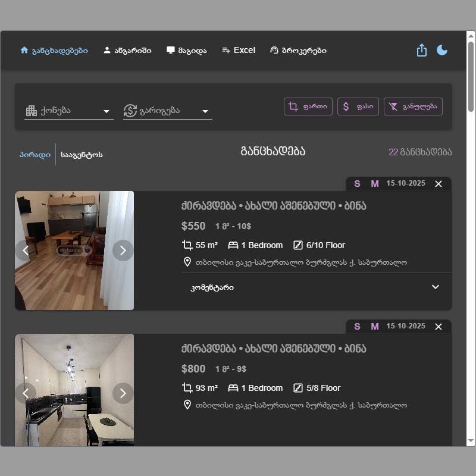Toggle the M badge on the second listing
476x476 pixels.
(375, 327)
